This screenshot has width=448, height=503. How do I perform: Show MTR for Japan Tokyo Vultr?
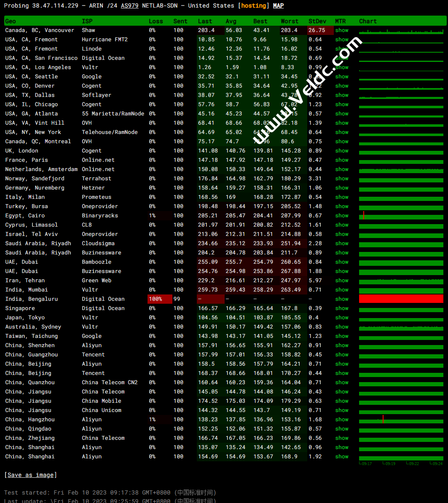342,318
